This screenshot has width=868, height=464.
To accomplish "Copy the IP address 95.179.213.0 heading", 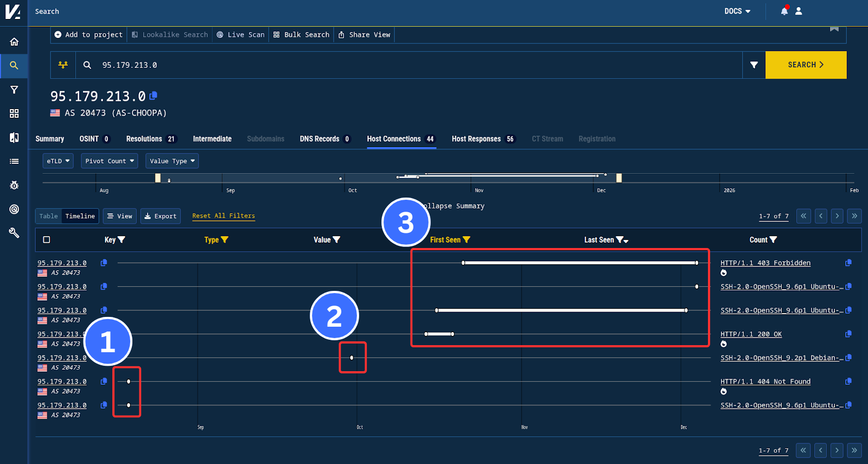I will (x=154, y=96).
